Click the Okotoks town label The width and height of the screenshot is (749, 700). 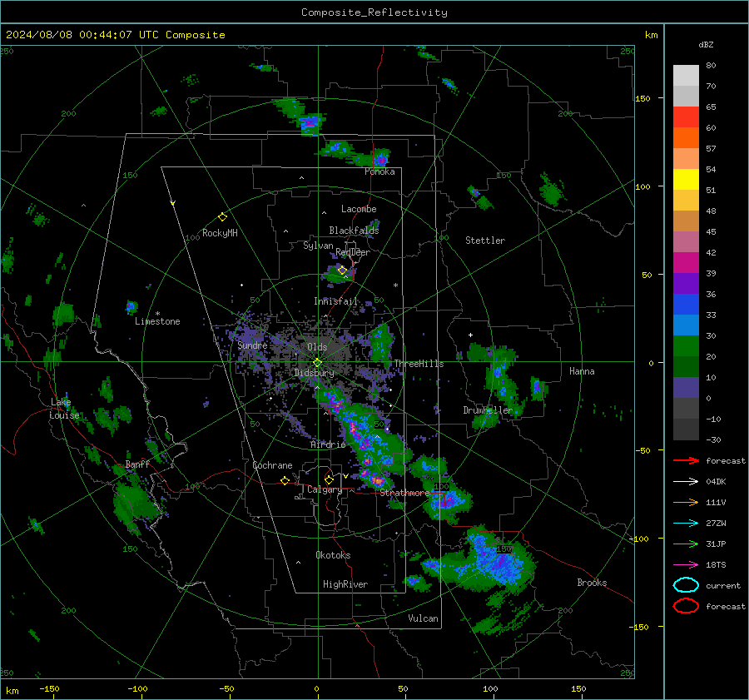click(x=333, y=555)
